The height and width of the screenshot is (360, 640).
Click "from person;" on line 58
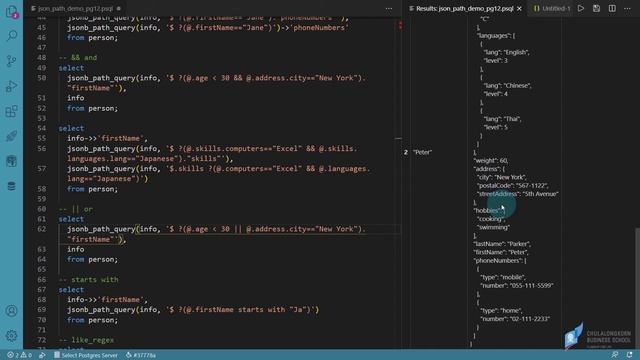pyautogui.click(x=93, y=189)
